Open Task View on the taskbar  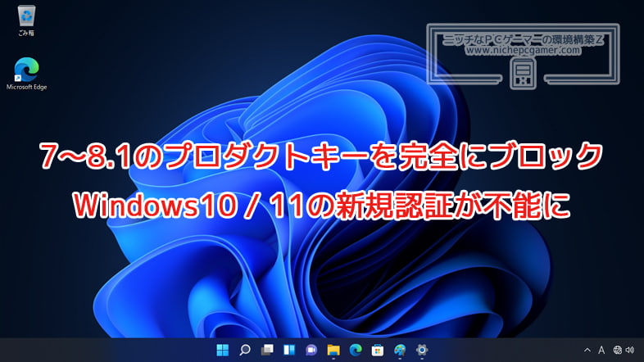coord(267,350)
